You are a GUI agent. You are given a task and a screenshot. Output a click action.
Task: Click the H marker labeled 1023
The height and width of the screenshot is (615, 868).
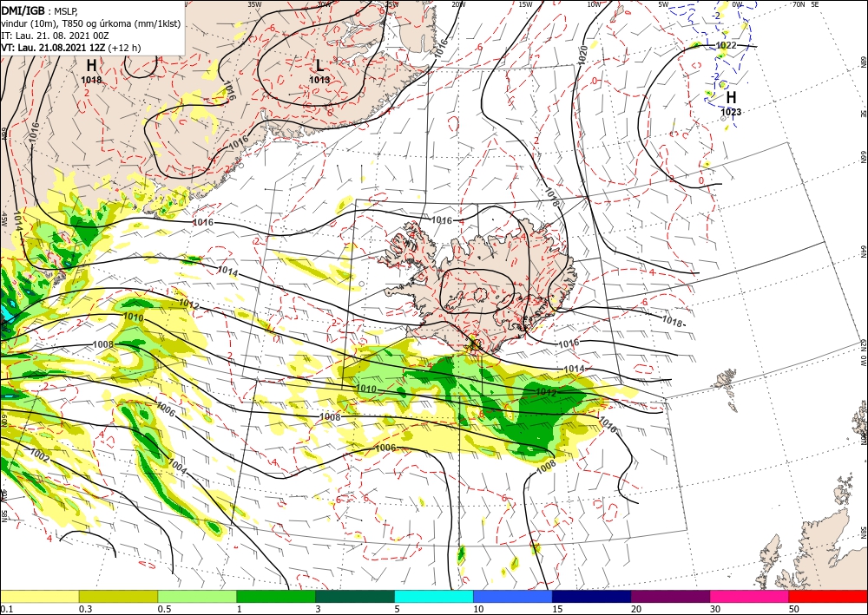pyautogui.click(x=731, y=97)
